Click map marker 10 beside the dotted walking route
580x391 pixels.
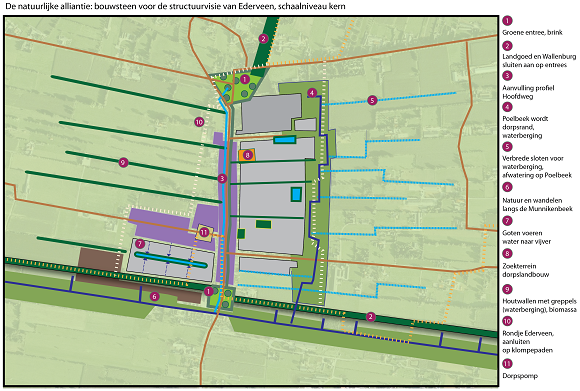tap(199, 122)
